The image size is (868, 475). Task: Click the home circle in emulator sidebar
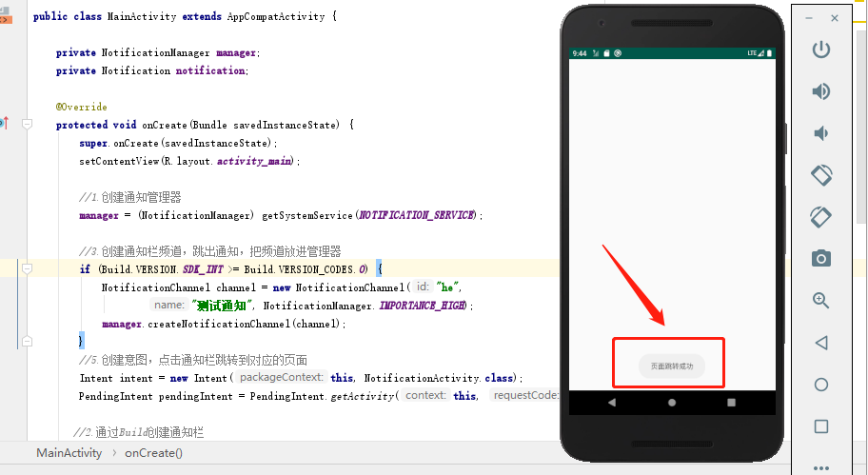821,385
